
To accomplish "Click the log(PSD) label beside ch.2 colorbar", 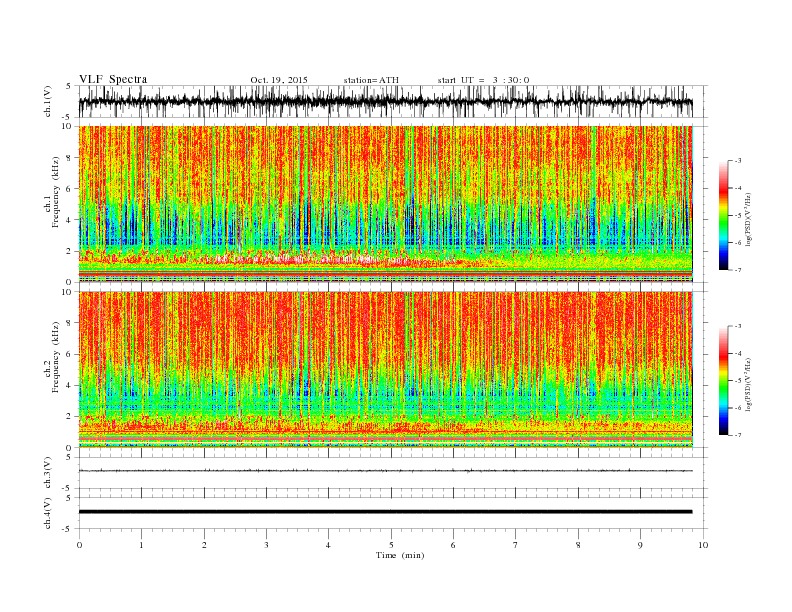I will [749, 384].
